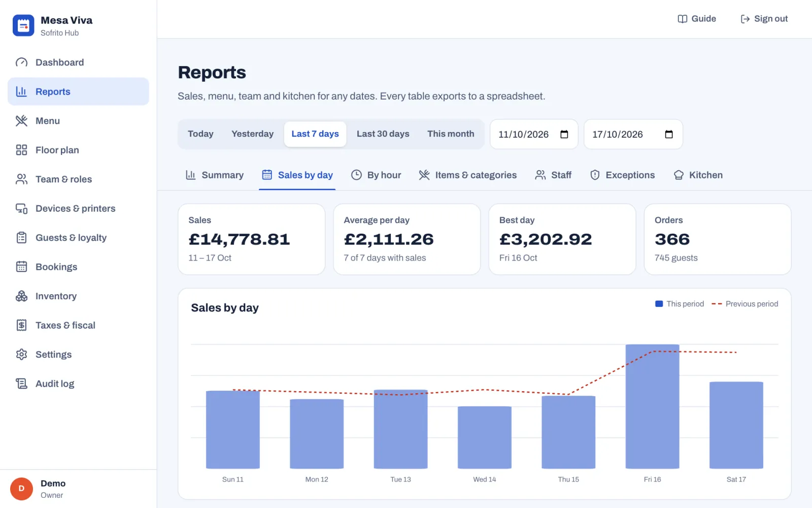
Task: Select the Today date range
Action: [x=200, y=134]
